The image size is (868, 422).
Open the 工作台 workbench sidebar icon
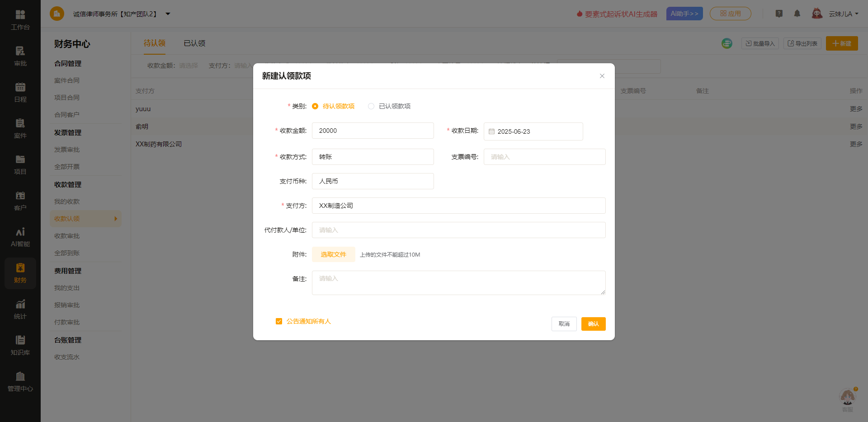(20, 20)
